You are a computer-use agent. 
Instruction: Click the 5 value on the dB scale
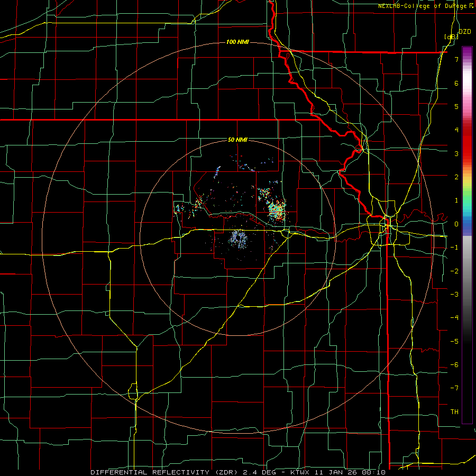tap(456, 106)
